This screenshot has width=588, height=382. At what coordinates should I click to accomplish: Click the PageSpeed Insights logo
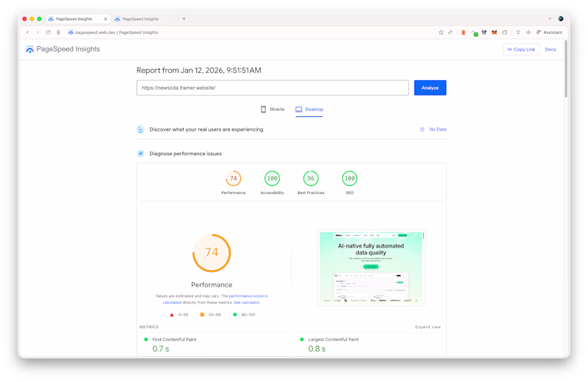pyautogui.click(x=63, y=49)
